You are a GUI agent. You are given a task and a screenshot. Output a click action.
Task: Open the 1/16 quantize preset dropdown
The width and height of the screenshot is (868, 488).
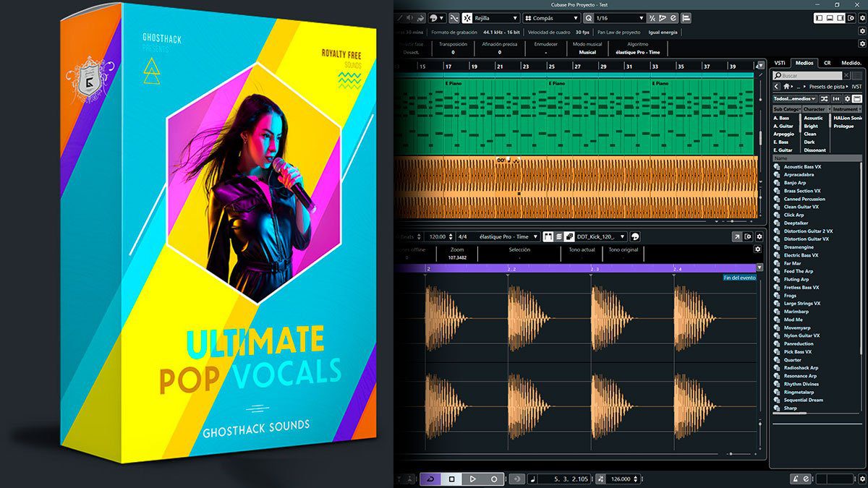point(620,18)
